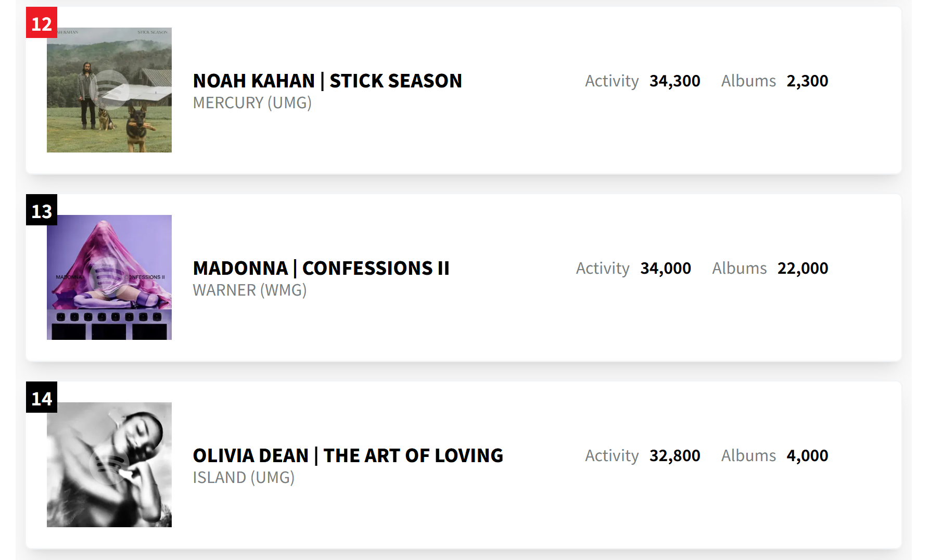Open Olivia Dean | The Art of Loving title
930x560 pixels.
pos(348,455)
